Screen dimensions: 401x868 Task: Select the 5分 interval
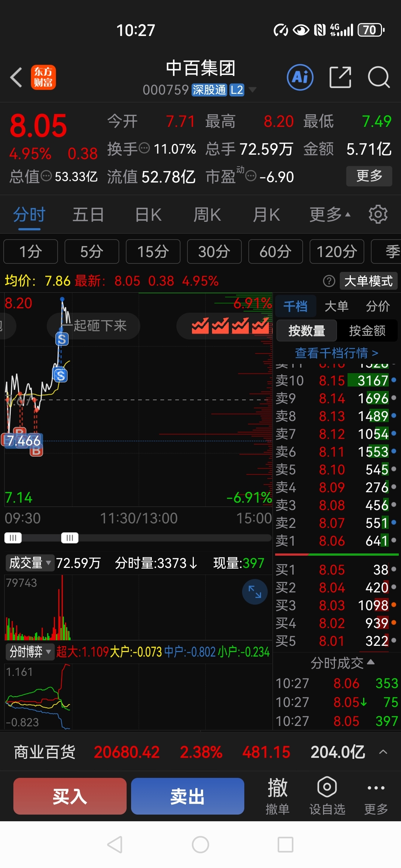(x=92, y=251)
